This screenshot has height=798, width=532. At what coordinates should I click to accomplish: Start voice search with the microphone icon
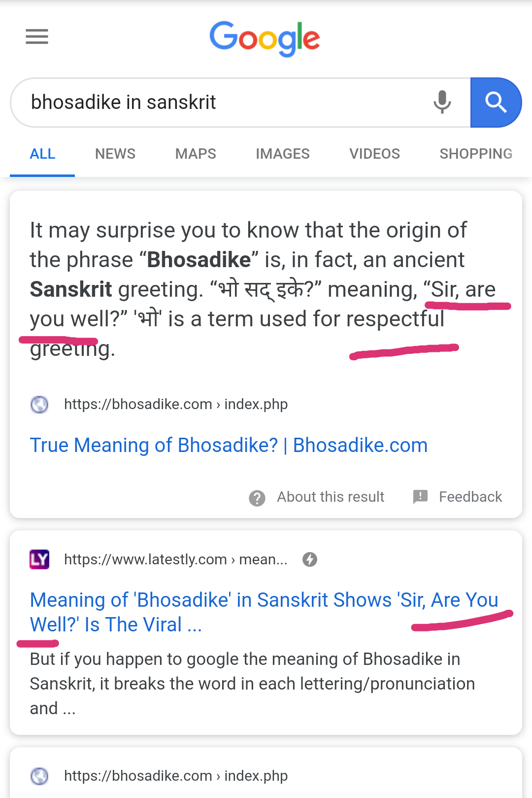442,103
